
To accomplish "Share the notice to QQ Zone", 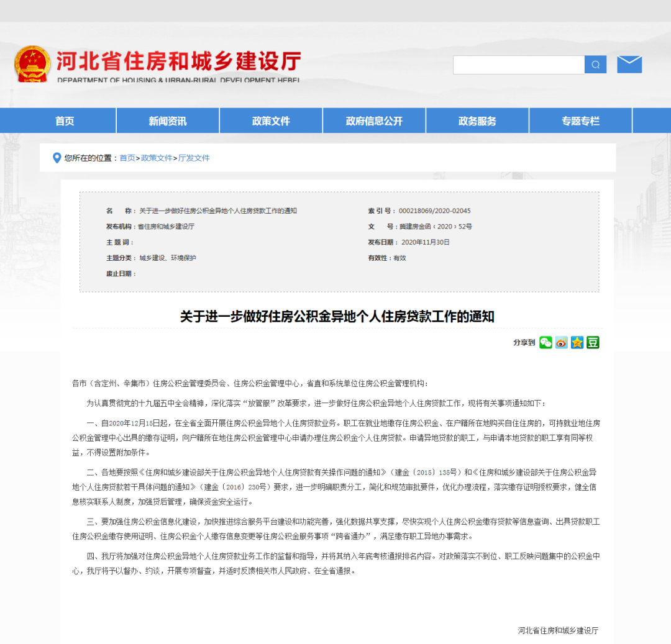I will pyautogui.click(x=577, y=342).
